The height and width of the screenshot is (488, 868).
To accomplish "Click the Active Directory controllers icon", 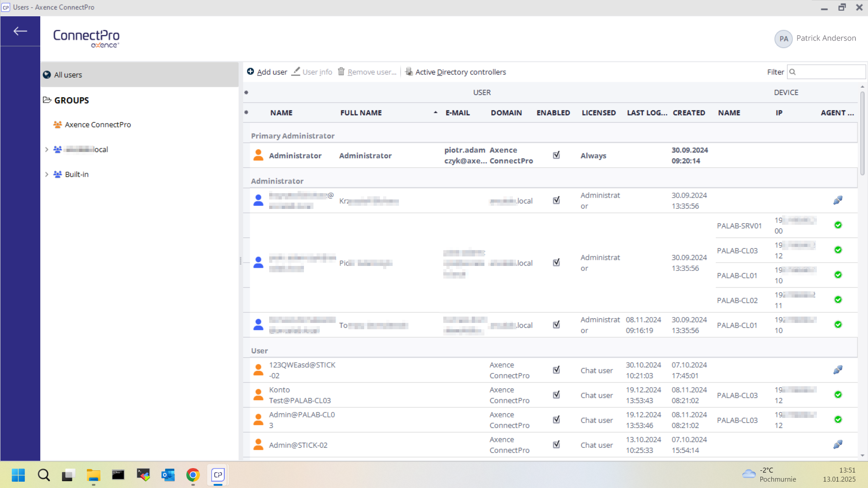I will 409,71.
